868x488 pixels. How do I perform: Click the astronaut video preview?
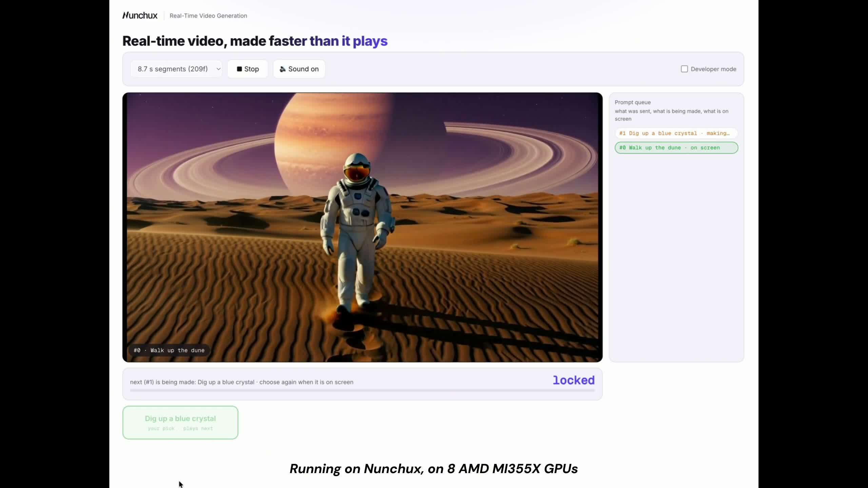[362, 227]
